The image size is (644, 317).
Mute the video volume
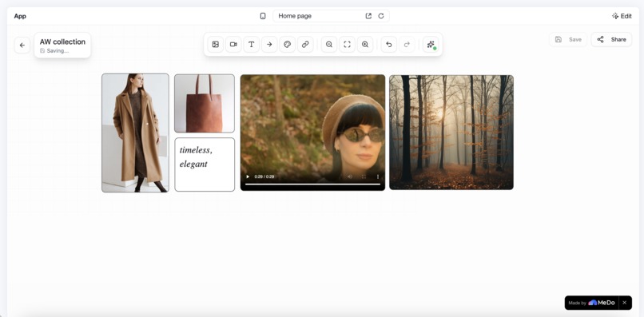350,176
